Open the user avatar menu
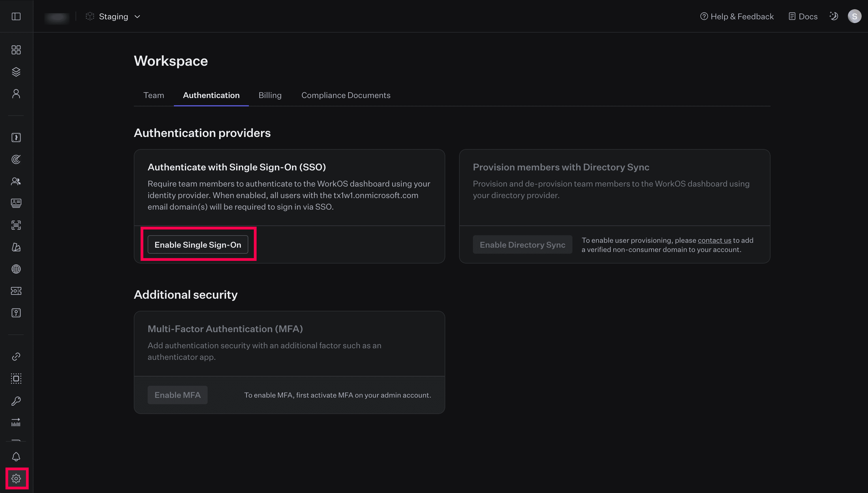 (x=854, y=16)
